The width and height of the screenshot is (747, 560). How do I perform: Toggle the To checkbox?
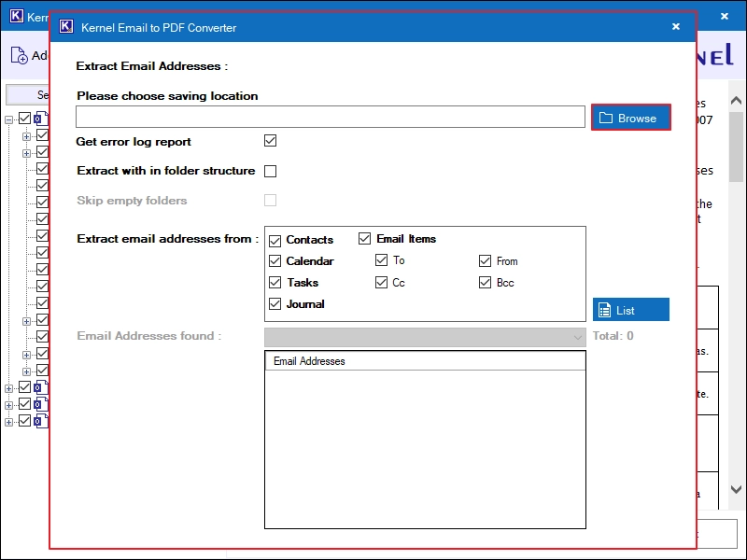(x=381, y=260)
